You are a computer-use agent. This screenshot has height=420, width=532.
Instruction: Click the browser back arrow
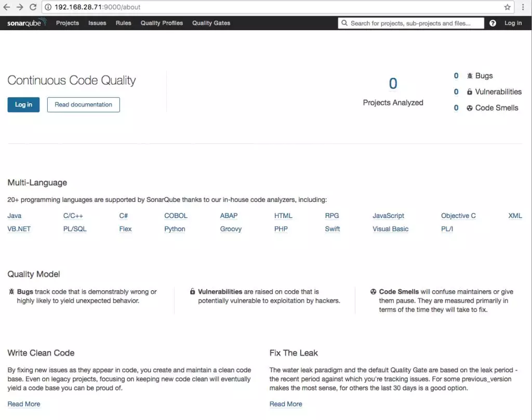click(x=7, y=7)
